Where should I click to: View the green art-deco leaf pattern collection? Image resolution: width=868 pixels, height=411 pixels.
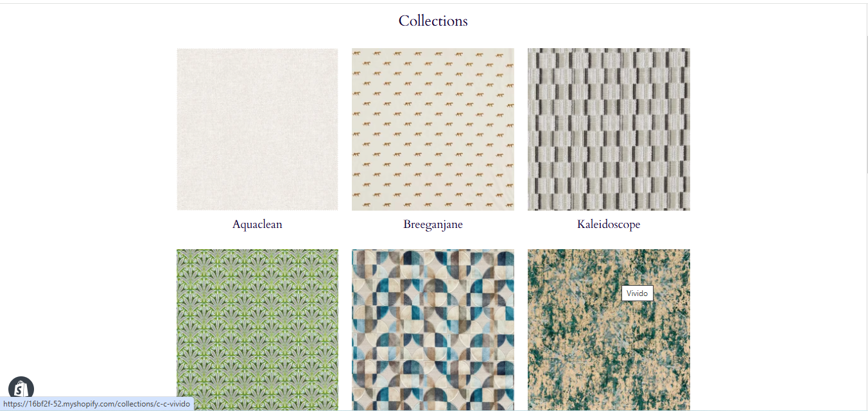click(x=257, y=330)
